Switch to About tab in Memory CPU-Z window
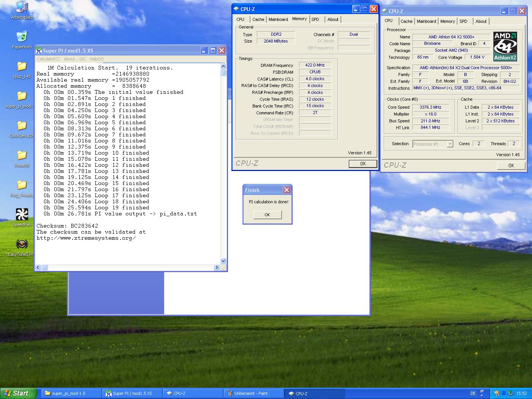 333,19
